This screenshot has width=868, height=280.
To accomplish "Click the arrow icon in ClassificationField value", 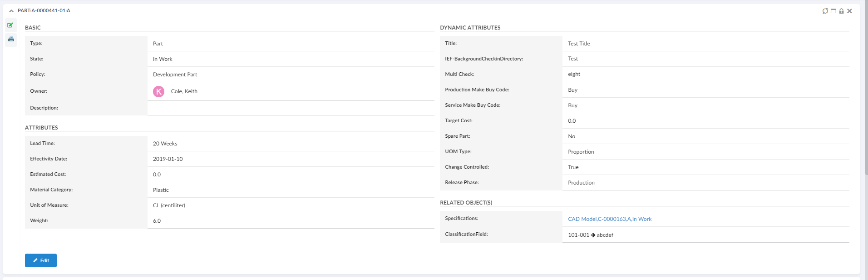I will click(x=593, y=235).
